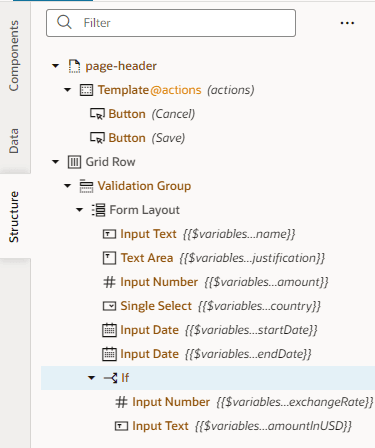Click the amountInUSD Input Text icon
Screen dimensions: 375x448
point(121,426)
